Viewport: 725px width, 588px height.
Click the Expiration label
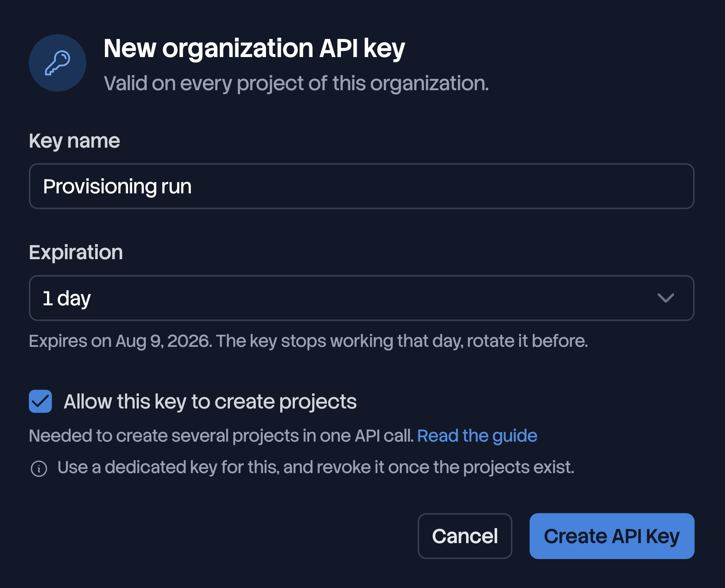(76, 253)
